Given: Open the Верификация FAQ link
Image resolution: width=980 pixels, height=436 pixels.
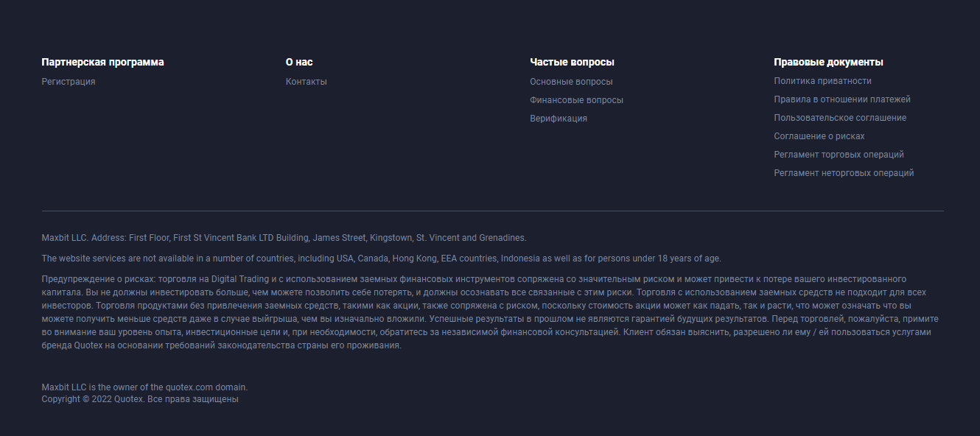Looking at the screenshot, I should pyautogui.click(x=559, y=119).
